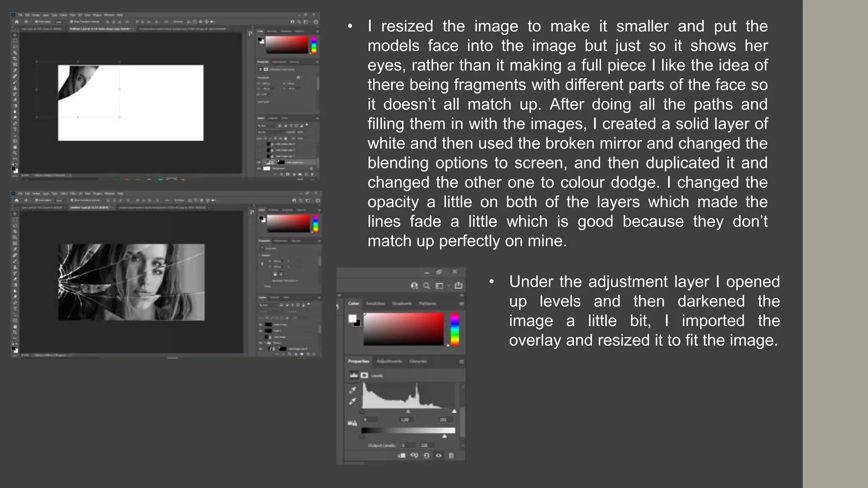868x488 pixels.
Task: Open the Properties panel options menu
Action: tap(461, 362)
